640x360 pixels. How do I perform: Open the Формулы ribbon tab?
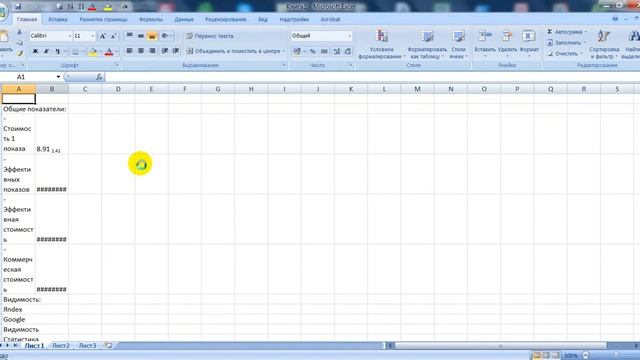click(151, 19)
